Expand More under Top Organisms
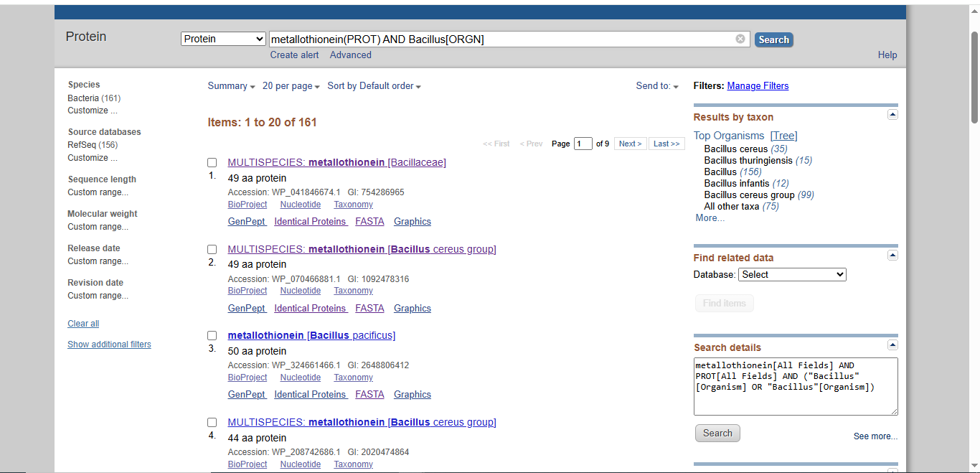This screenshot has width=980, height=473. point(710,217)
